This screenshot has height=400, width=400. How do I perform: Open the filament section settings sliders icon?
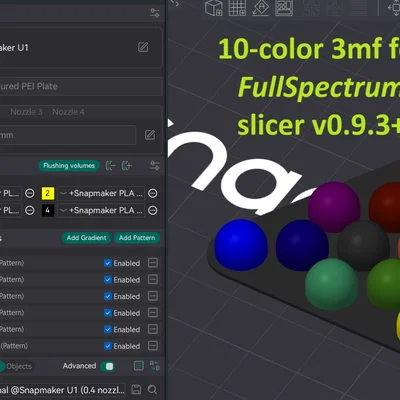(155, 165)
